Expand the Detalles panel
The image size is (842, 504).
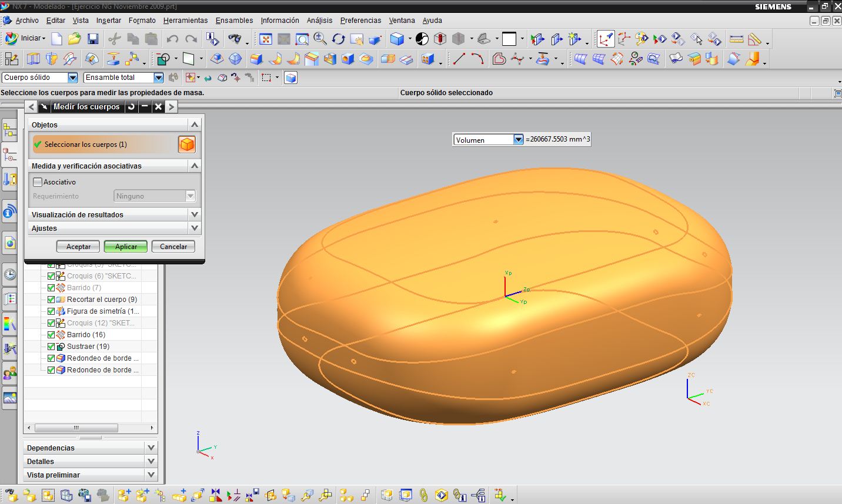tap(151, 461)
